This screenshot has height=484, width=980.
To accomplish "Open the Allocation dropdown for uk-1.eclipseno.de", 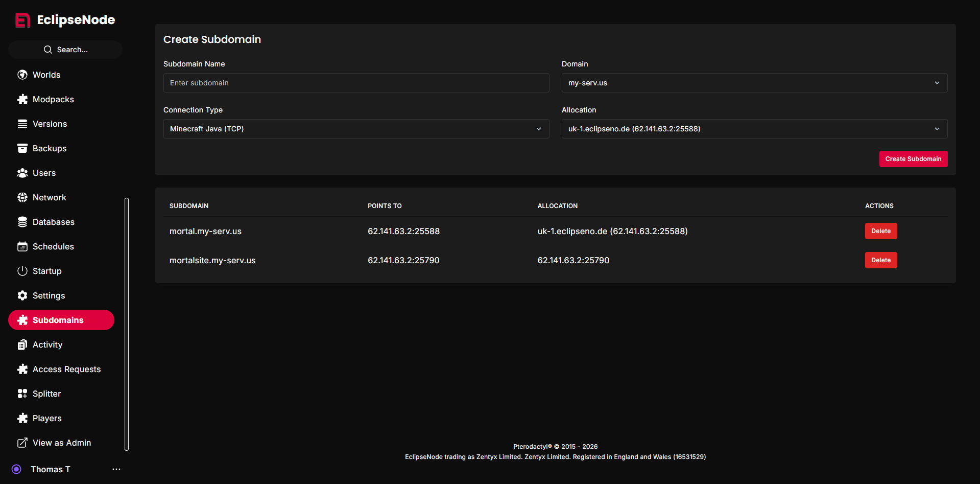I will click(x=754, y=128).
